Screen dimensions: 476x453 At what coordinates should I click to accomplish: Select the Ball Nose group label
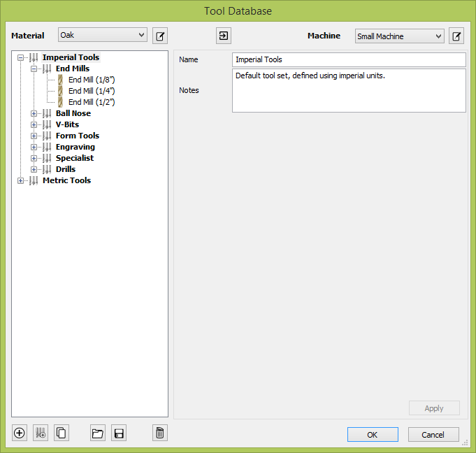pos(73,113)
